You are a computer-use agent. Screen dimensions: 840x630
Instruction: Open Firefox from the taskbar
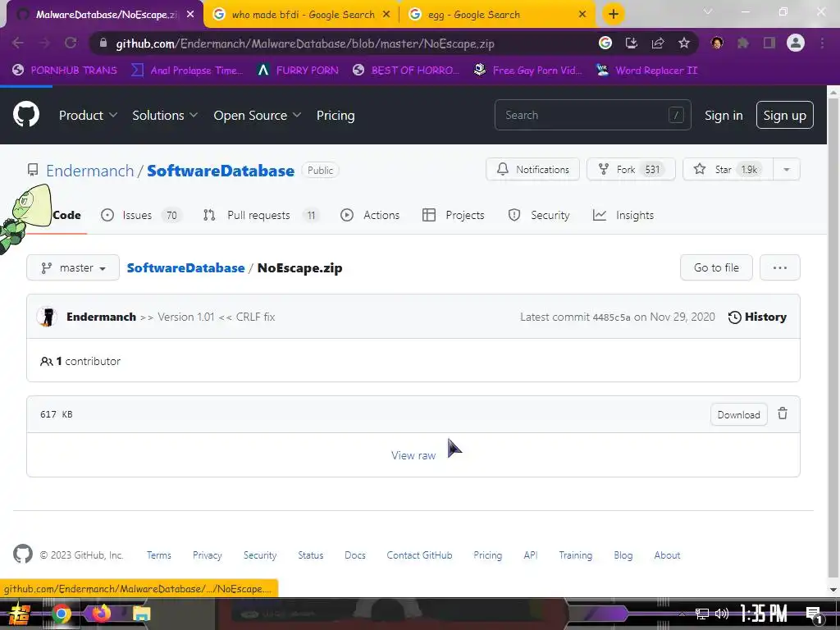point(101,613)
